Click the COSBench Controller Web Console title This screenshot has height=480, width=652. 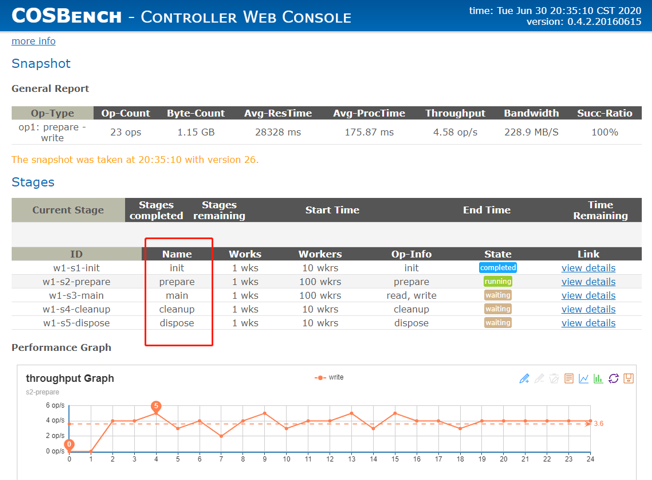pyautogui.click(x=181, y=16)
